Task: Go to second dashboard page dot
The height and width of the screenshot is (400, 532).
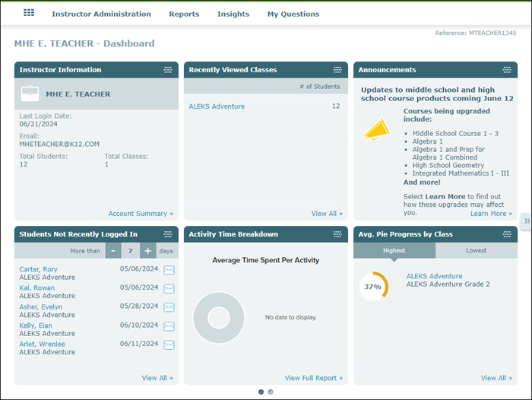Action: [x=271, y=392]
